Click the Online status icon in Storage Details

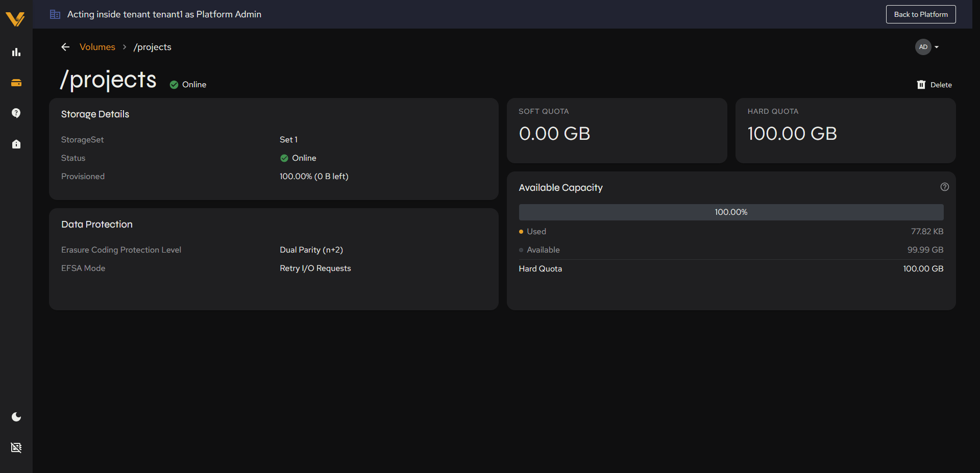point(284,158)
